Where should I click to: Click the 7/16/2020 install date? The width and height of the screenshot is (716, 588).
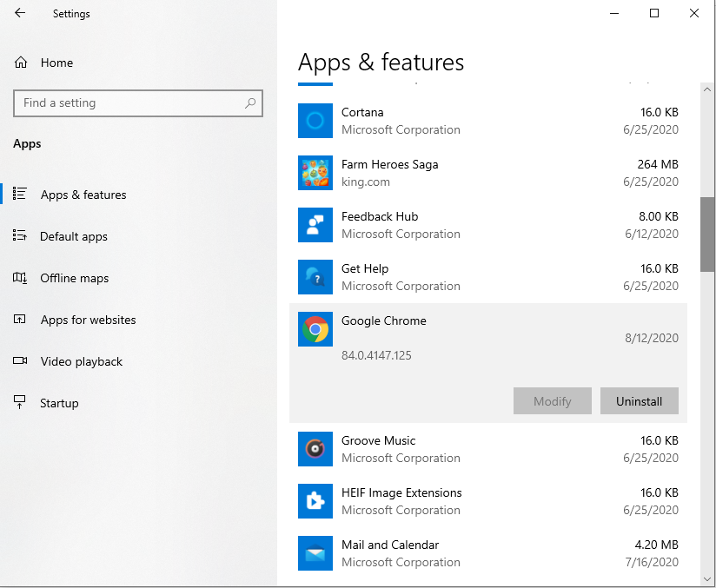click(x=652, y=562)
